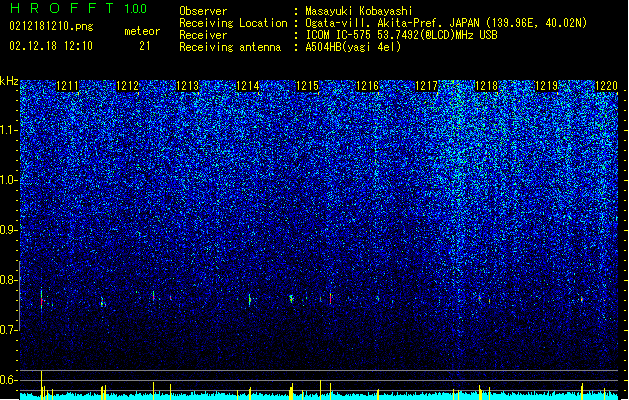The image size is (629, 400).
Task: Click the meteor count value 21
Action: pos(145,46)
